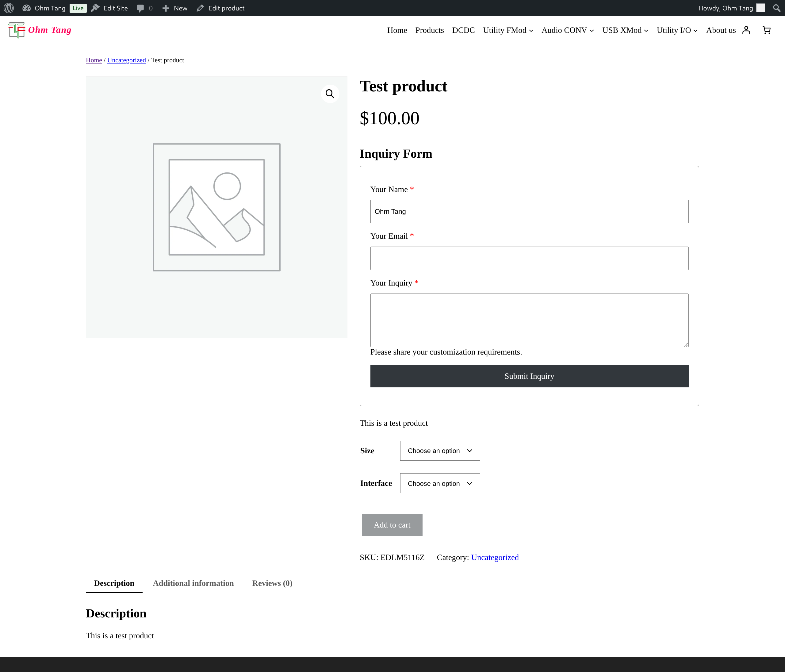785x672 pixels.
Task: Follow the Uncategorized category link
Action: pyautogui.click(x=495, y=557)
